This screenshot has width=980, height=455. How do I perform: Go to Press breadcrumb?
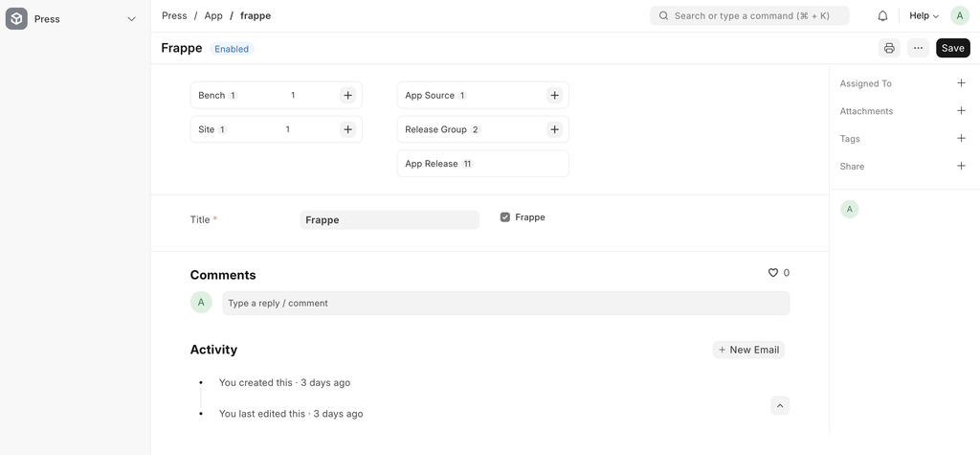tap(174, 16)
